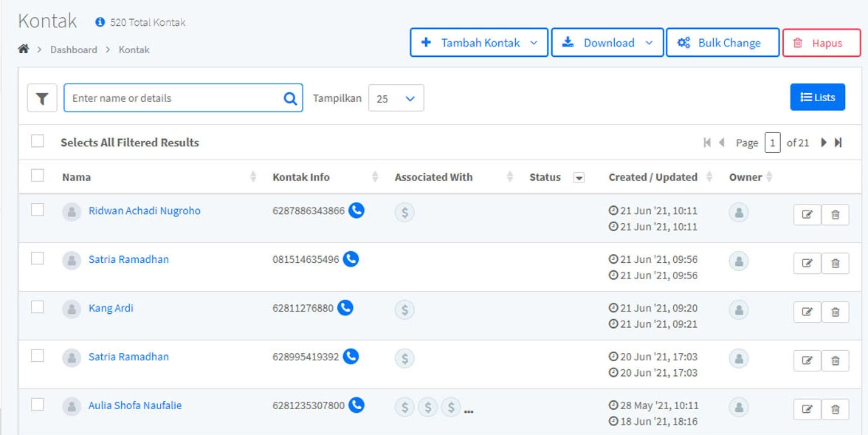Sort contacts by the Nama column
This screenshot has width=868, height=435.
tap(253, 177)
